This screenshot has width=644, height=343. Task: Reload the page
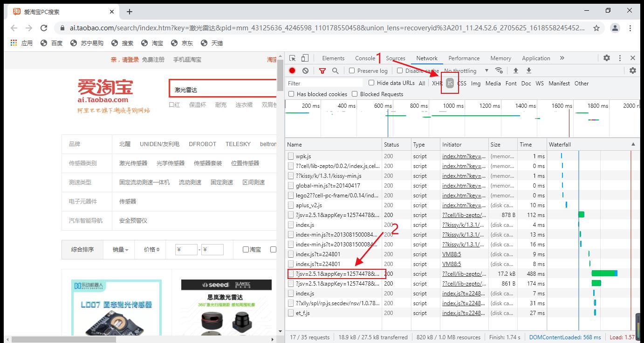click(44, 28)
